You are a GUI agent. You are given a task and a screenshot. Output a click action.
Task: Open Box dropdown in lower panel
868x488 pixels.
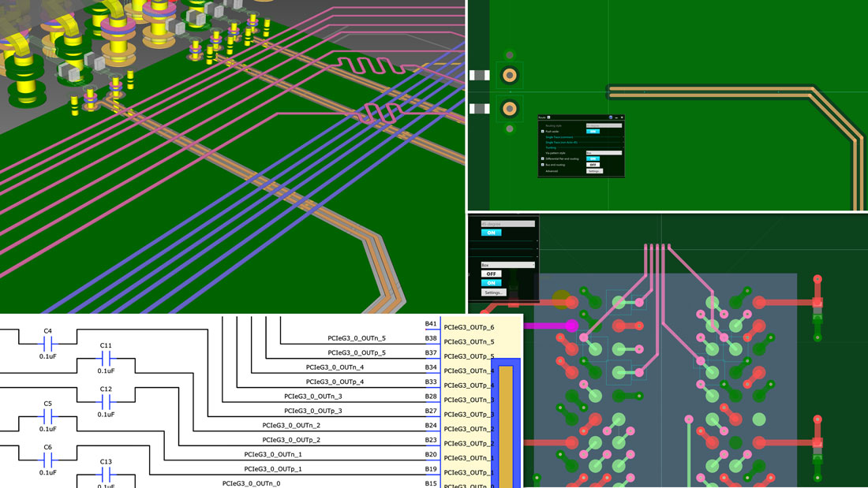click(507, 265)
